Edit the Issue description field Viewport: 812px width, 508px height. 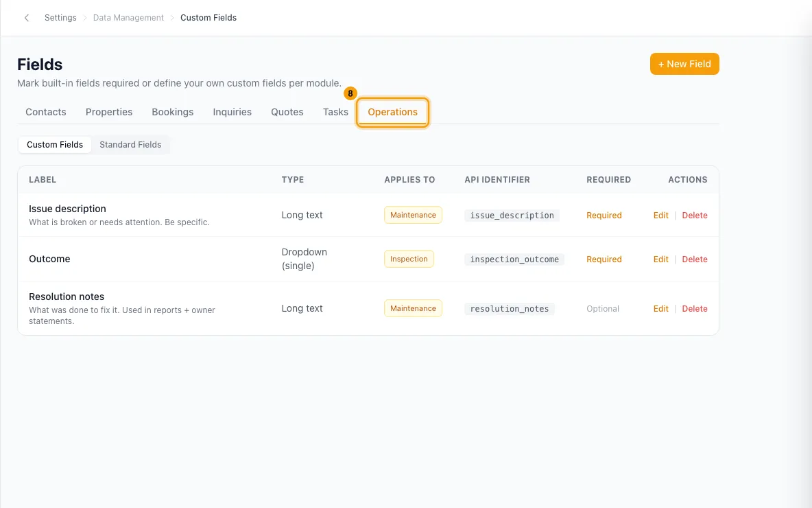pos(660,215)
